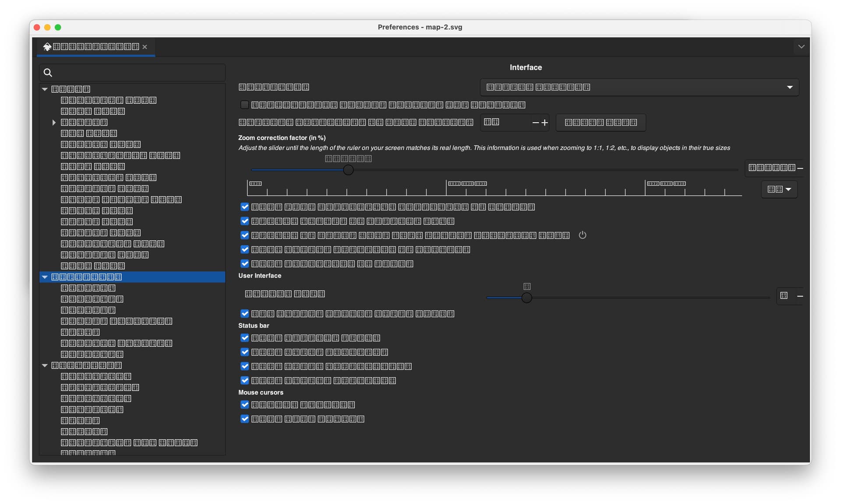
Task: Collapse the tree group below the highlighted category's children
Action: pyautogui.click(x=45, y=366)
